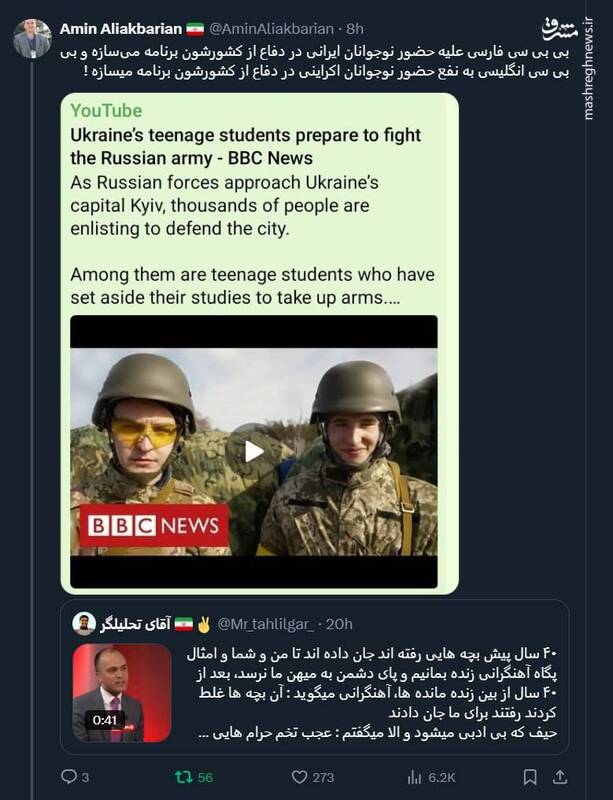Play the BBC News video

point(254,451)
